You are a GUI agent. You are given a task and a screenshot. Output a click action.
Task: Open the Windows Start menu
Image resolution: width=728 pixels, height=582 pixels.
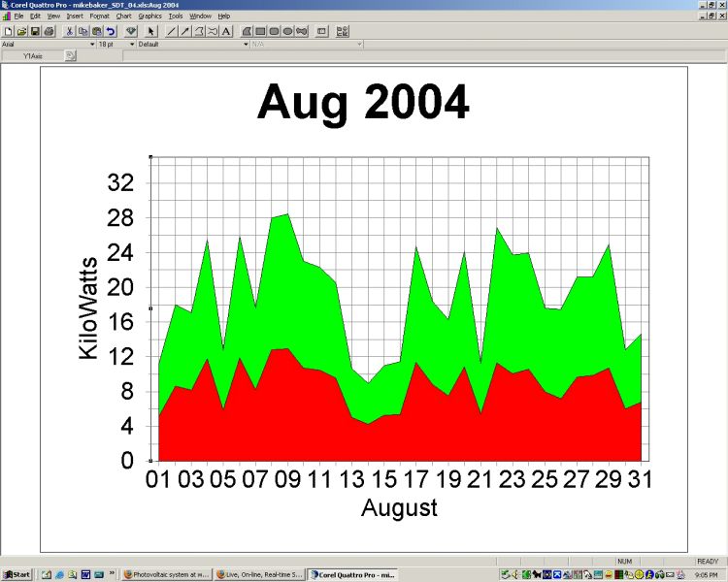click(17, 574)
